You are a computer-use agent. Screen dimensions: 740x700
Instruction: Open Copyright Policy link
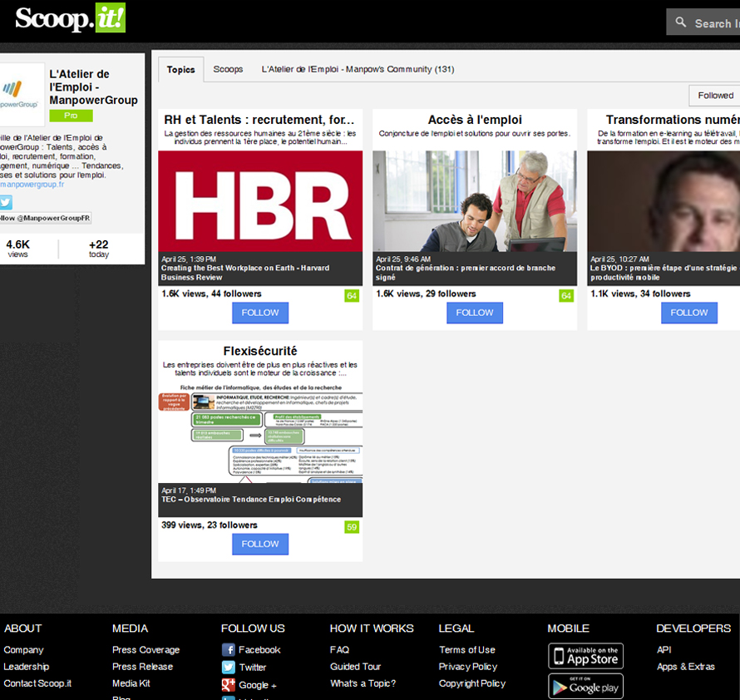tap(472, 683)
